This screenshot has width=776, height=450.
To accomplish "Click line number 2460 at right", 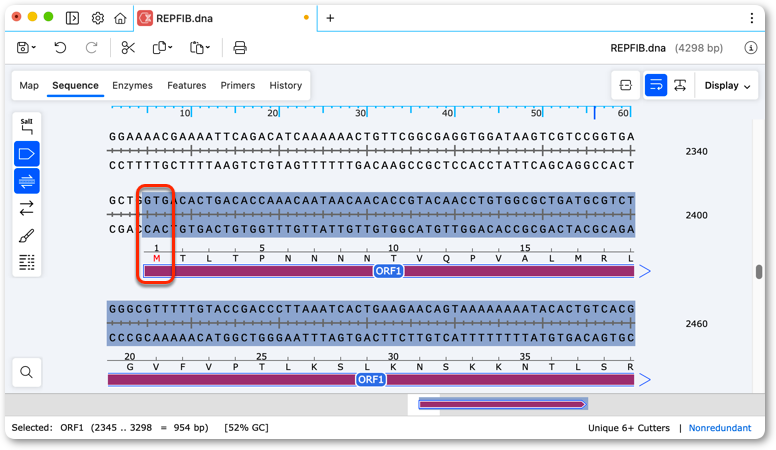I will [x=696, y=324].
